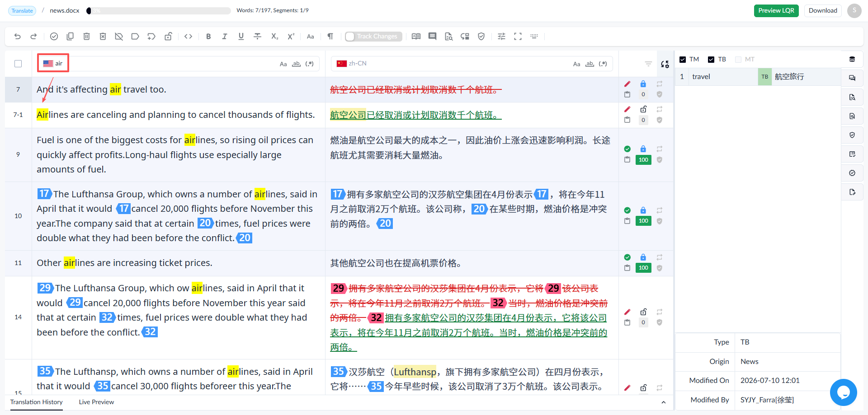
Task: Click the Undo arrow icon
Action: click(17, 37)
